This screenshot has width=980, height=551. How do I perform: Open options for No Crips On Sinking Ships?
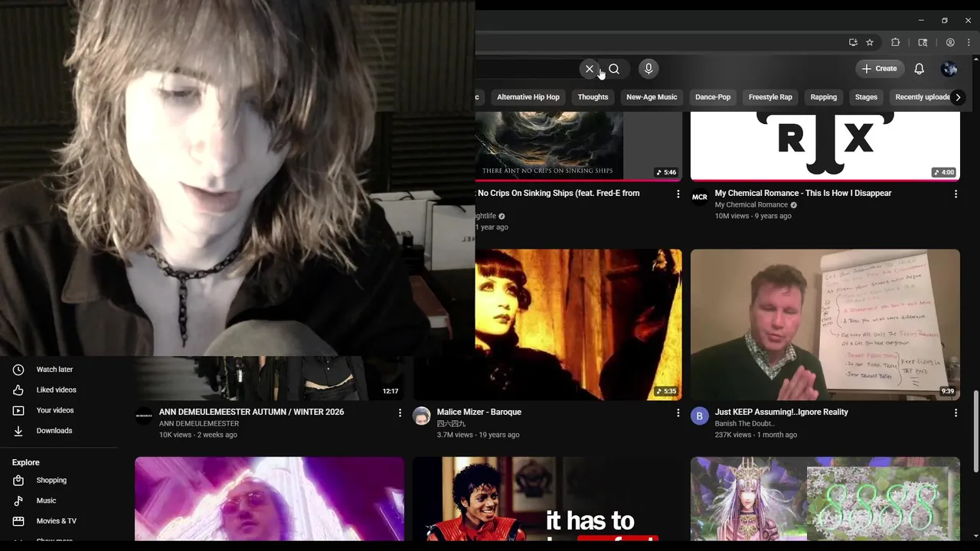pos(678,194)
